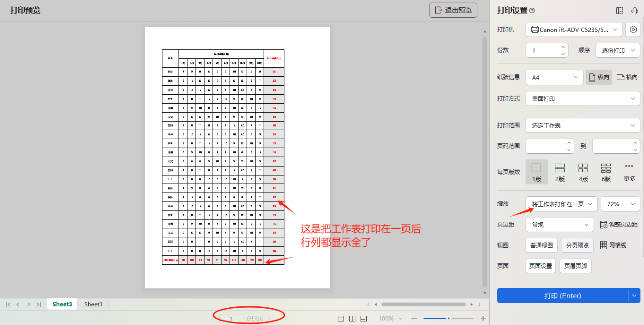Click the horizontal sheet scrollbar
644x325 pixels.
pyautogui.click(x=424, y=304)
